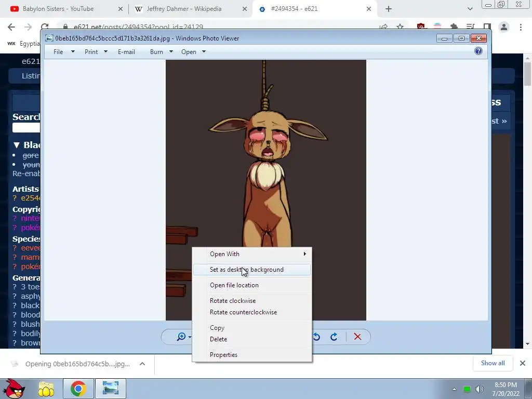Reload the page with Chrome's refresh icon
The width and height of the screenshot is (532, 399).
point(45,26)
